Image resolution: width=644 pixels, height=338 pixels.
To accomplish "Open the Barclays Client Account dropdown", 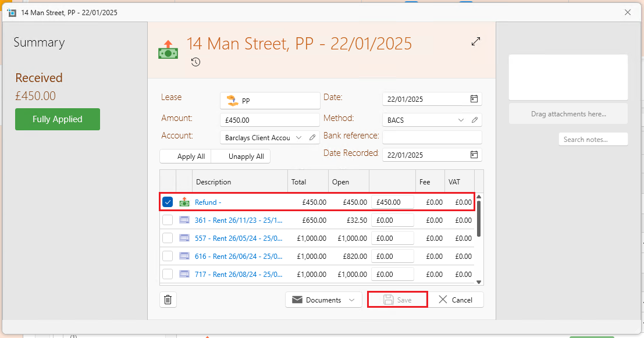I will (298, 137).
